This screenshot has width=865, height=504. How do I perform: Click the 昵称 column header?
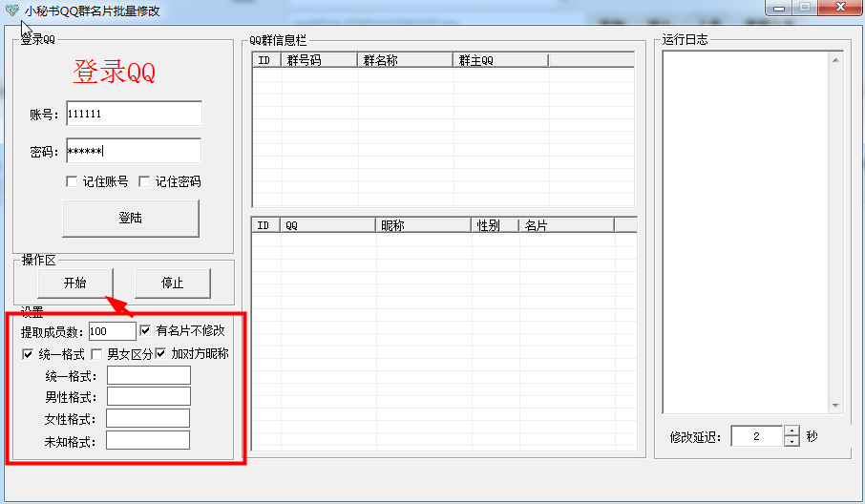pyautogui.click(x=424, y=225)
